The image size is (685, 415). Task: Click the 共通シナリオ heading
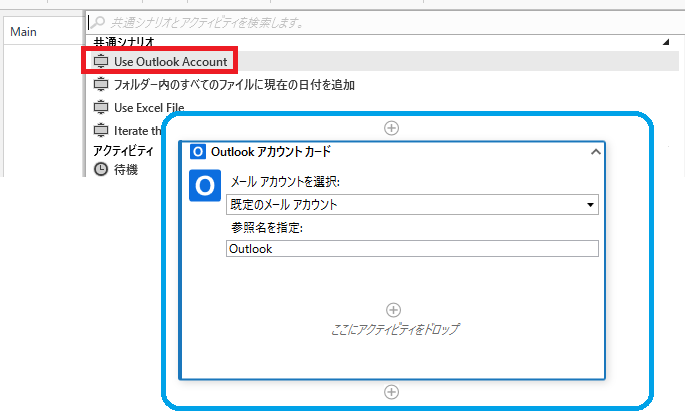pyautogui.click(x=124, y=42)
